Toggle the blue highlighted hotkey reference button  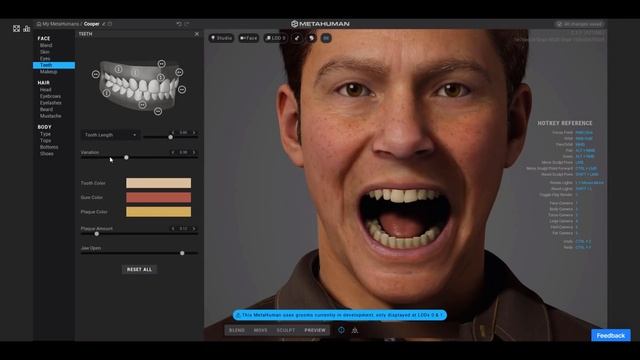click(326, 38)
